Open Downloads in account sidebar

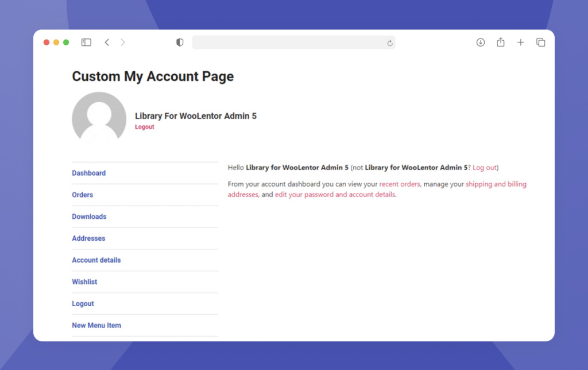point(89,217)
